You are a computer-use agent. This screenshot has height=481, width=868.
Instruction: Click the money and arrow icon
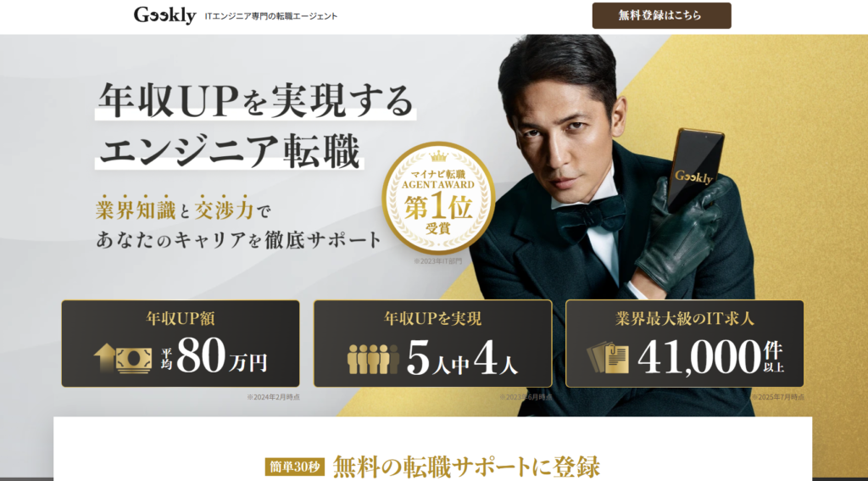point(123,359)
